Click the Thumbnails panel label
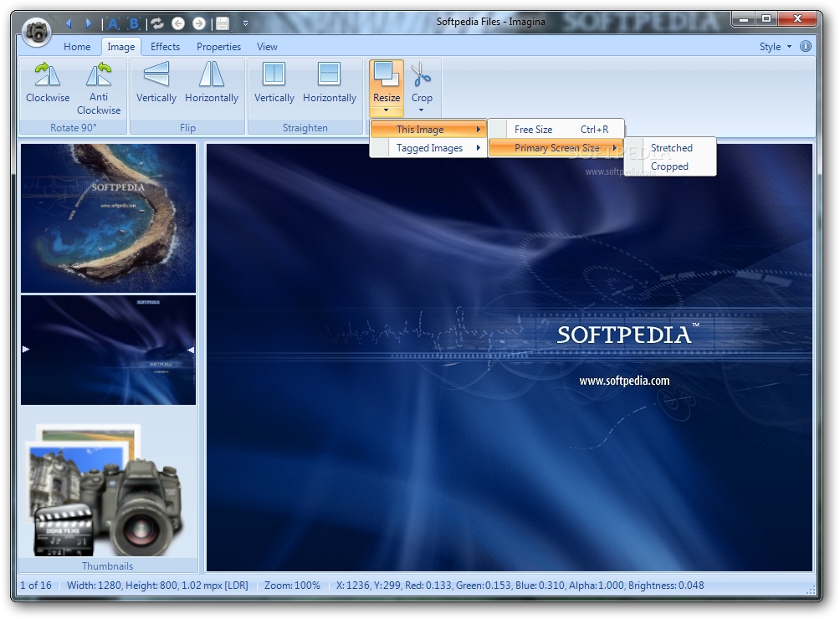 point(108,566)
